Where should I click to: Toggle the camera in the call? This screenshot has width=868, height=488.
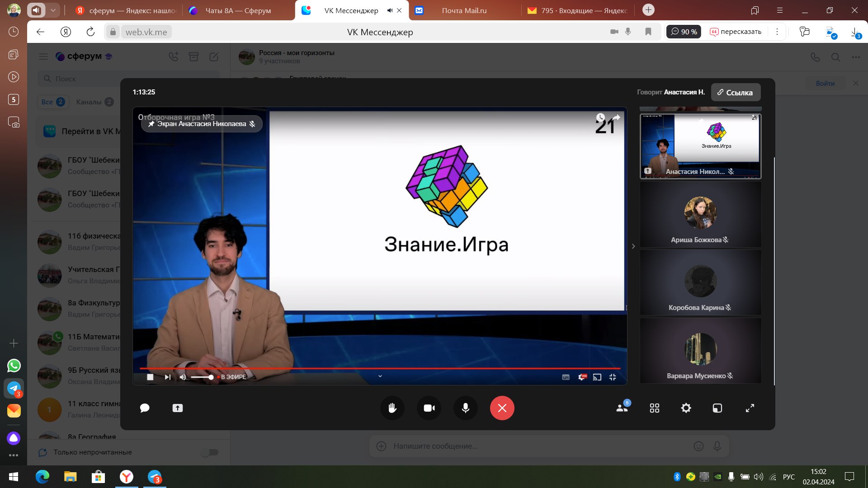click(x=429, y=408)
